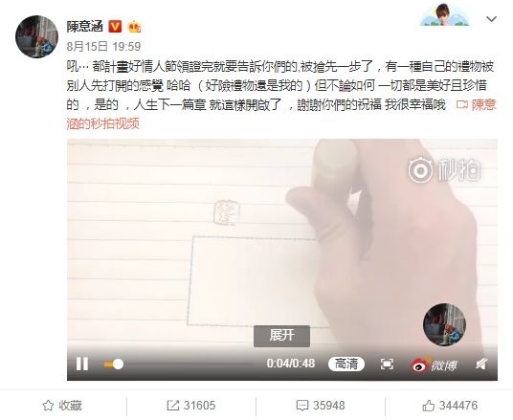Click the video progress slider knob
The width and height of the screenshot is (513, 420).
[118, 365]
